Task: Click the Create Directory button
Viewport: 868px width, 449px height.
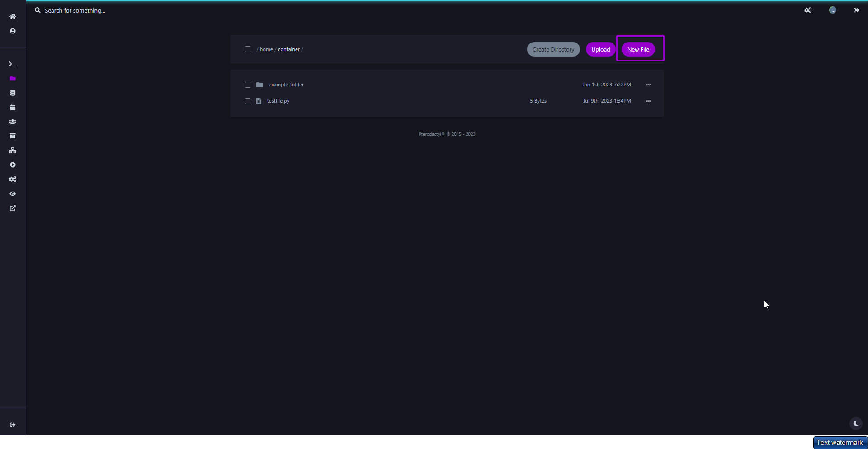Action: (553, 50)
